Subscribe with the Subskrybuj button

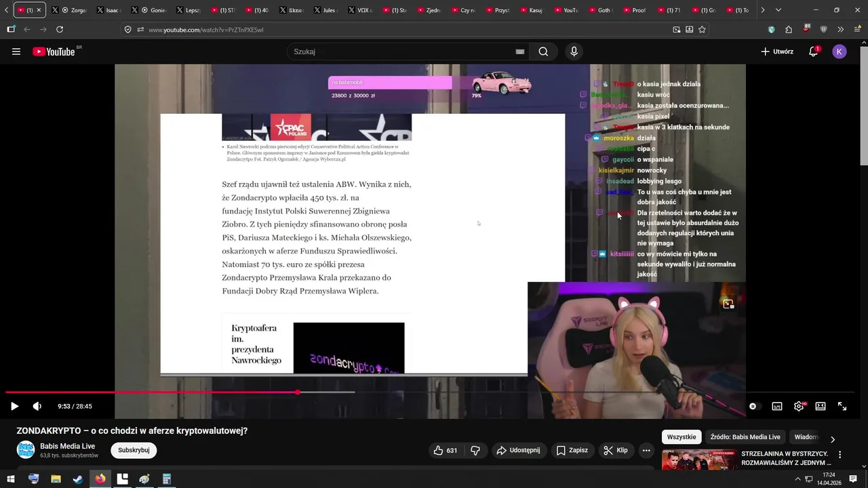coord(134,450)
